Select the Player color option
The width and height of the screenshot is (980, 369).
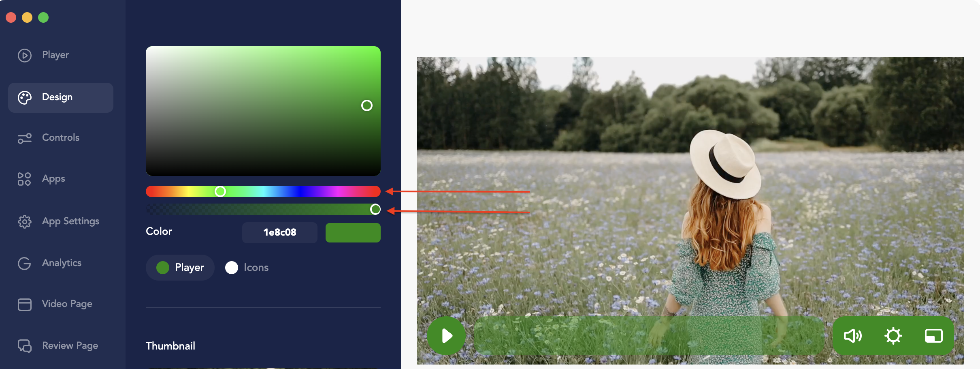click(180, 268)
